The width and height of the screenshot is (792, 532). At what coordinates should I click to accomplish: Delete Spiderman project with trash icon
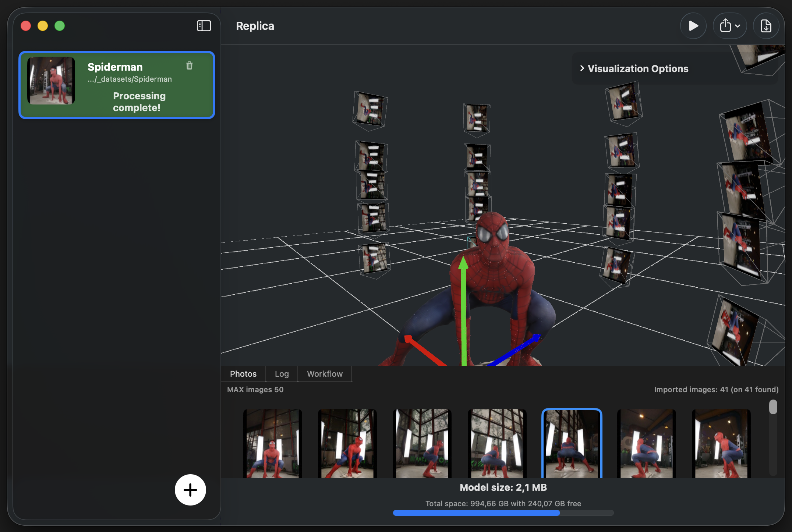pyautogui.click(x=189, y=65)
